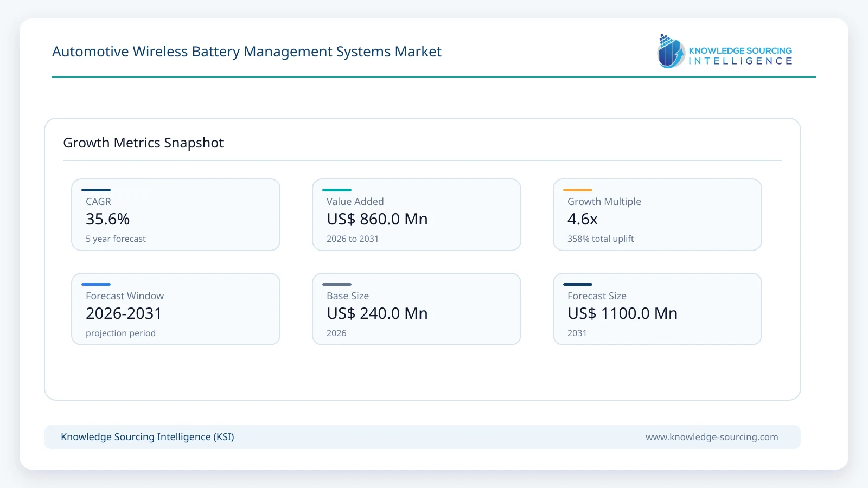868x488 pixels.
Task: Click the Value Added card label
Action: pyautogui.click(x=355, y=202)
